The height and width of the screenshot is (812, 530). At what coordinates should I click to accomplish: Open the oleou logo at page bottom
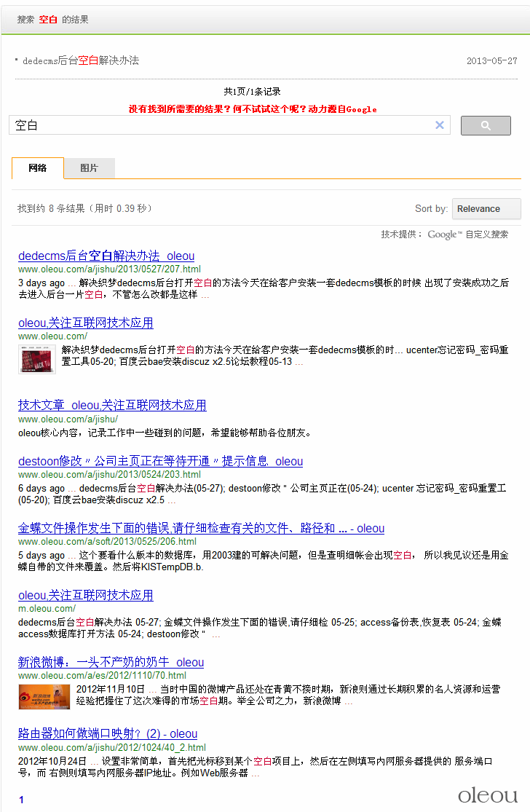(x=488, y=795)
